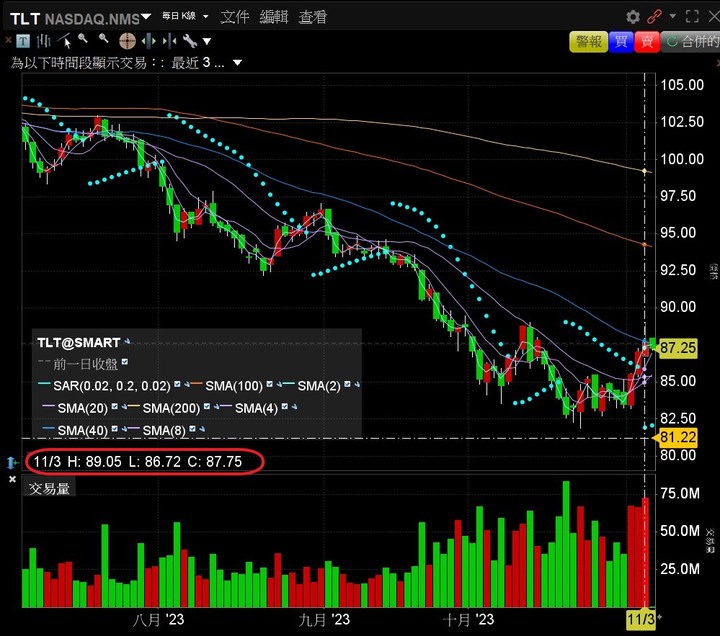Click the 合併的 refresh button
720x636 pixels.
click(691, 42)
